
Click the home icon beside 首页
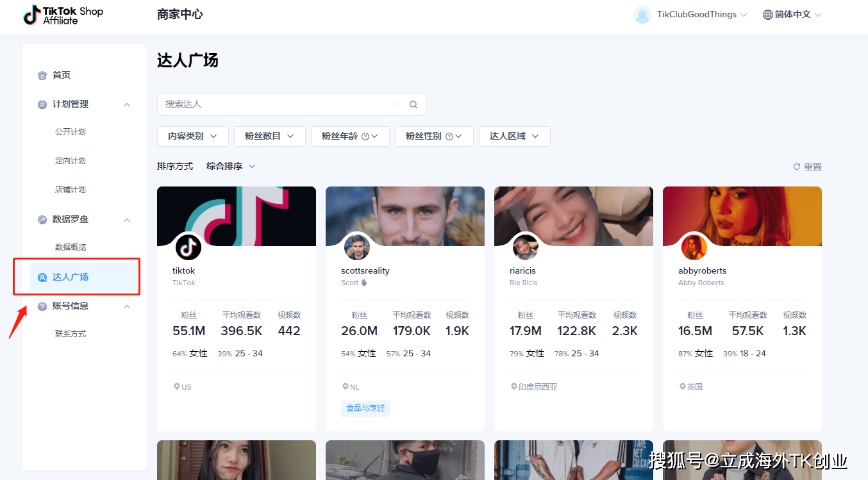pyautogui.click(x=42, y=76)
